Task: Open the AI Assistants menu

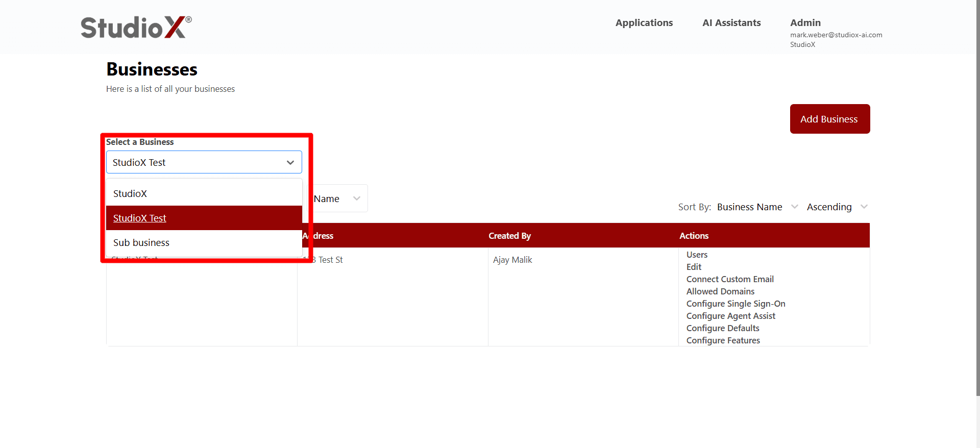Action: coord(731,23)
